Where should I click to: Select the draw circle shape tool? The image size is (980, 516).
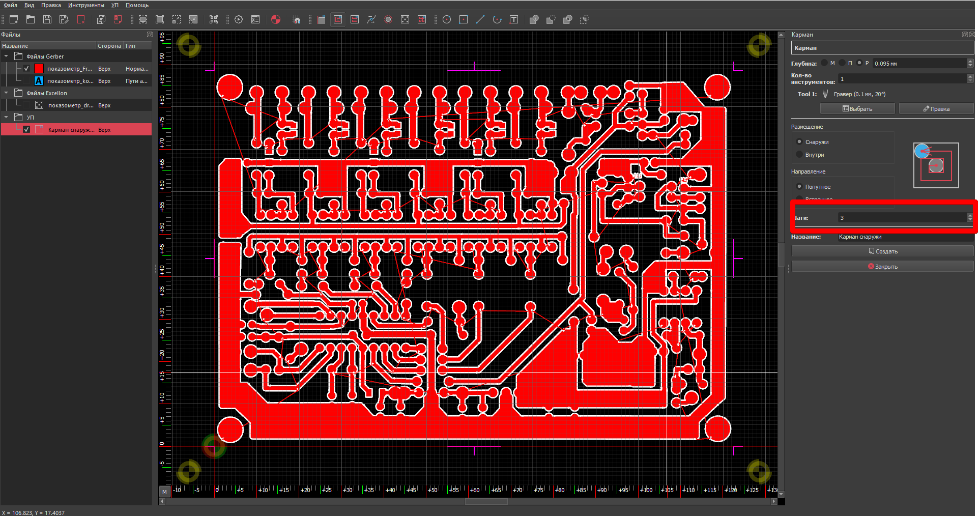447,19
